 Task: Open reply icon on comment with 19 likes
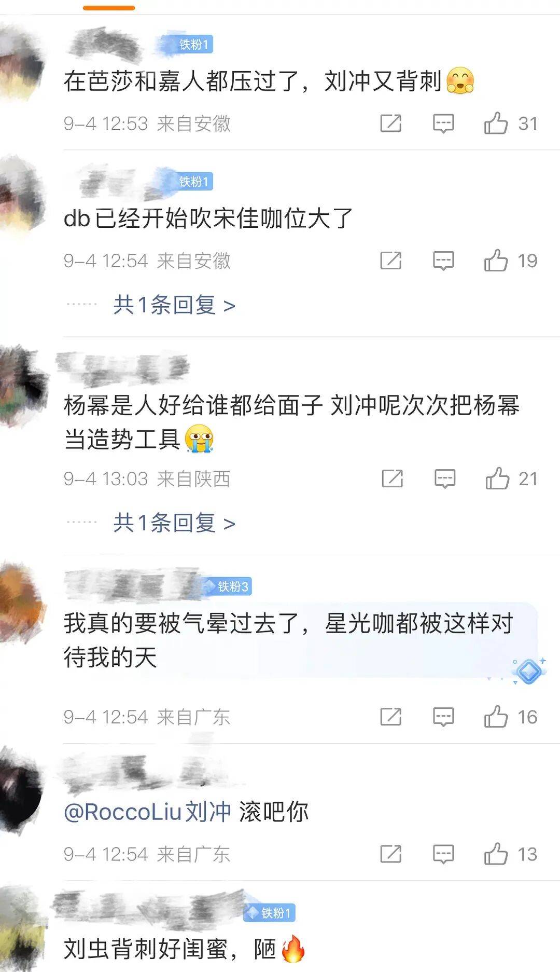point(443,261)
